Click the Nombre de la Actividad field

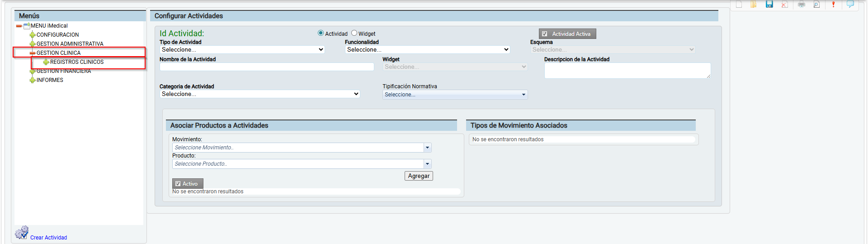[267, 67]
